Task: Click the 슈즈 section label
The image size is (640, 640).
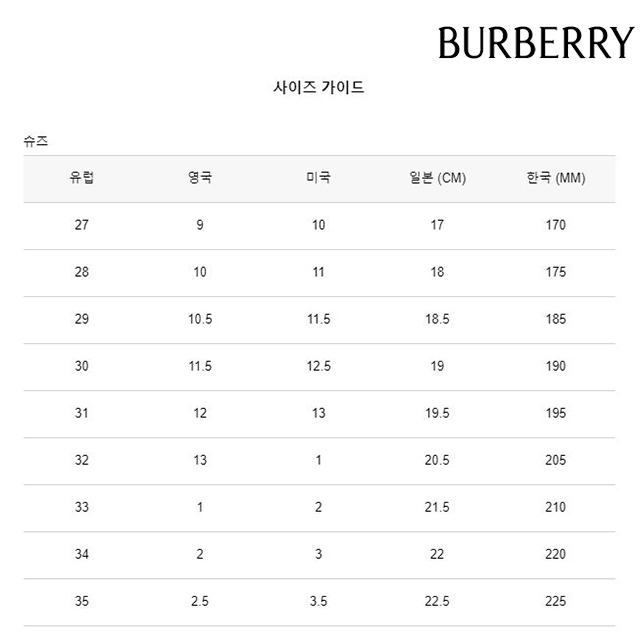Action: pos(37,142)
